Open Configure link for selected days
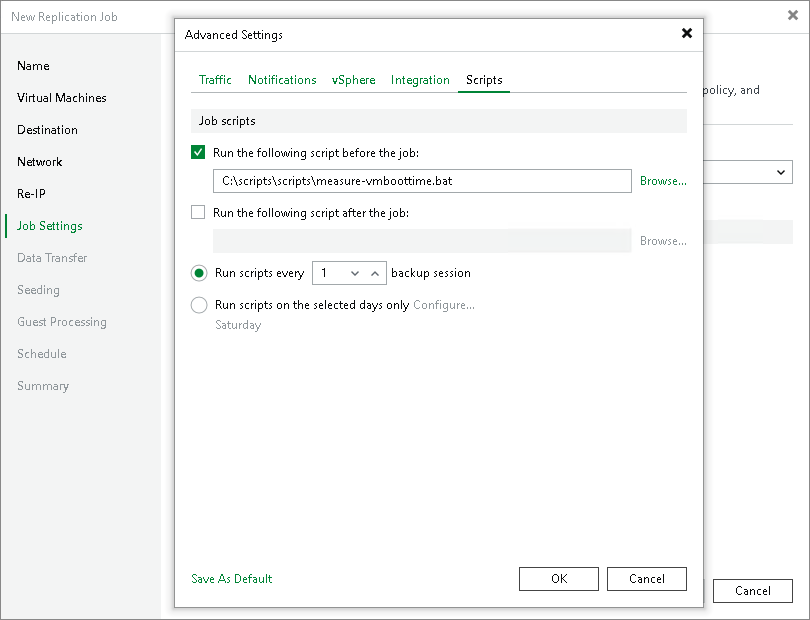 point(444,305)
